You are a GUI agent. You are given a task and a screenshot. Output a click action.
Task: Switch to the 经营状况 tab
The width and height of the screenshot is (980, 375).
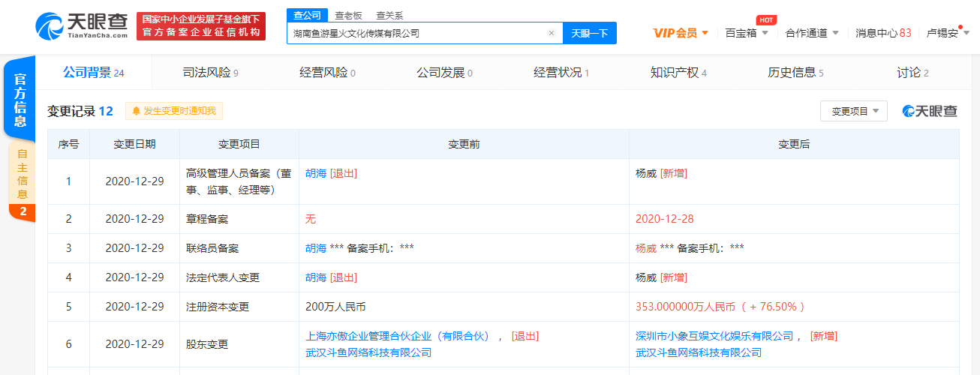[561, 73]
